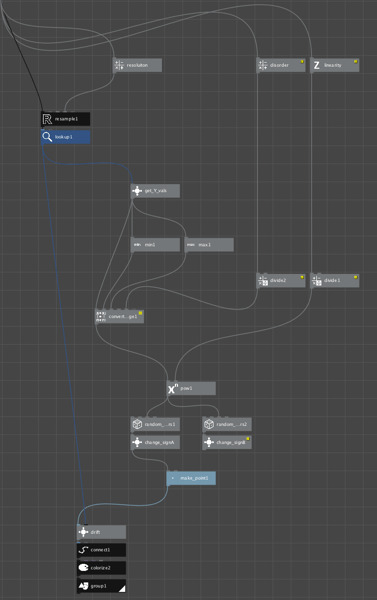The image size is (377, 600).
Task: Select the min1 node
Action: point(155,245)
